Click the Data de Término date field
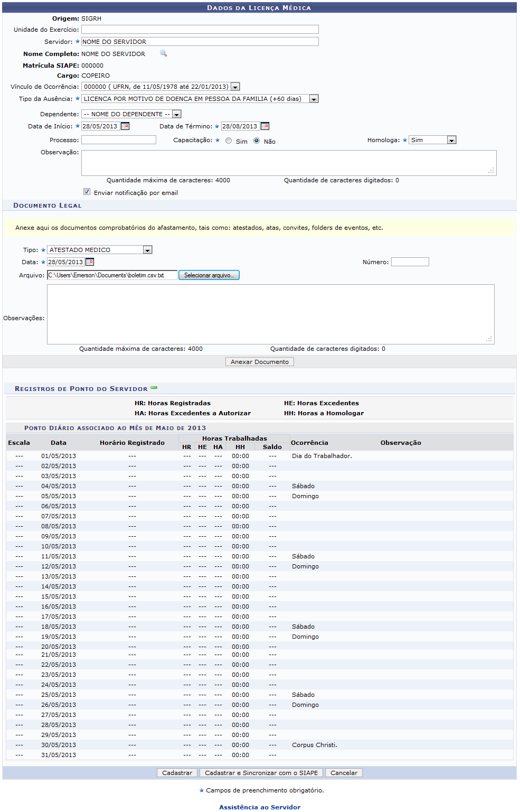 (240, 126)
